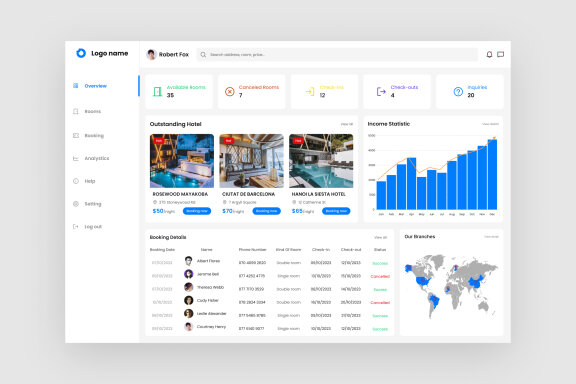Click View detail in Income Statistic
This screenshot has width=576, height=384.
coord(490,124)
